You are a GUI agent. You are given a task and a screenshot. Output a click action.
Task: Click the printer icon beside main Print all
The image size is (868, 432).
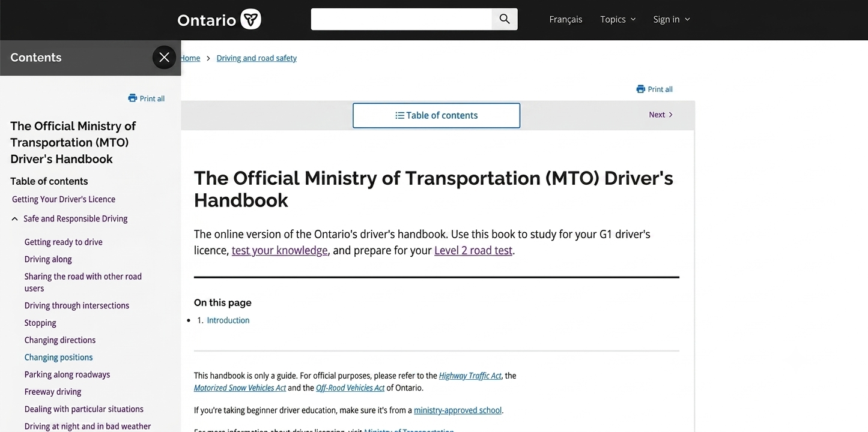tap(640, 89)
